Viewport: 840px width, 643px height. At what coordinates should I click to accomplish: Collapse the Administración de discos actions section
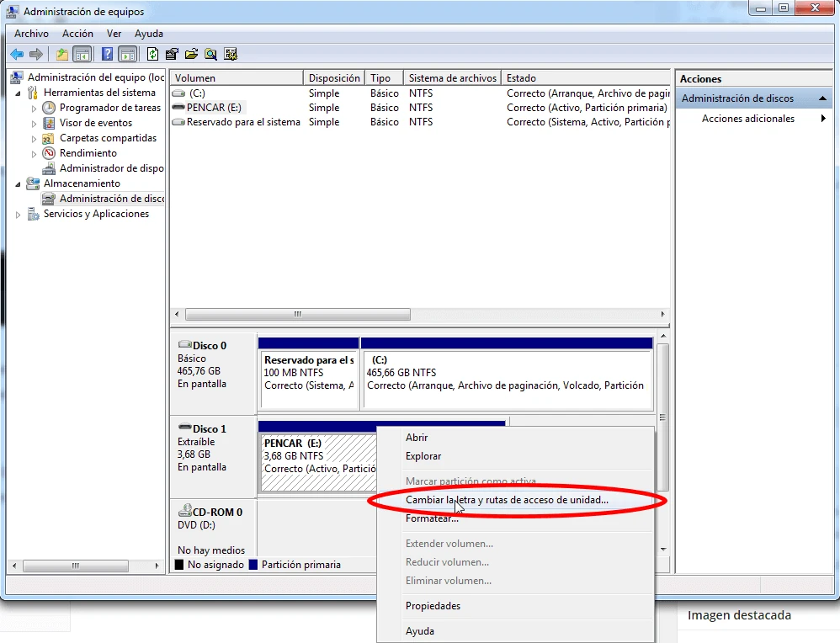pos(822,98)
